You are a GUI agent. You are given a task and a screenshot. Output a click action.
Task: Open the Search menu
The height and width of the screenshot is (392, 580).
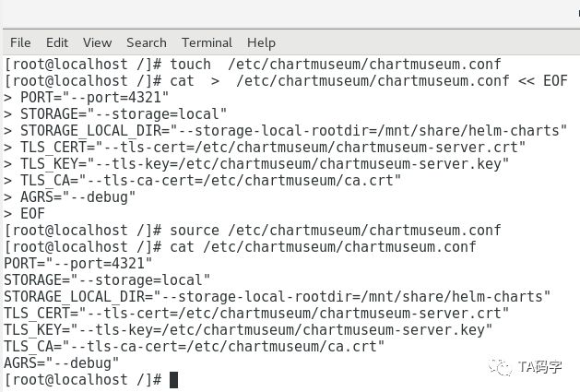147,42
